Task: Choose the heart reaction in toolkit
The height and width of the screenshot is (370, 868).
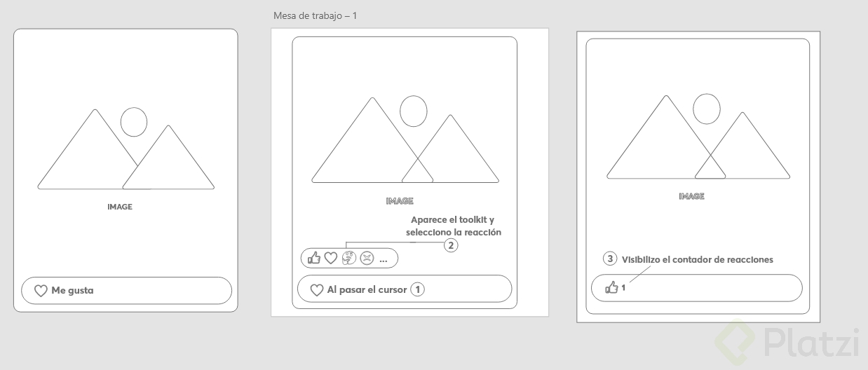Action: [x=330, y=258]
